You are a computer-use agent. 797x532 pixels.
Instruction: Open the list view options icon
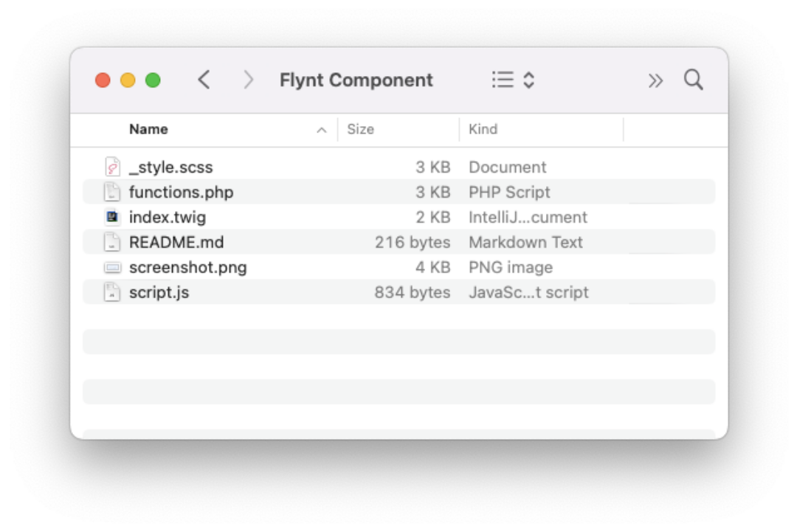[x=503, y=80]
